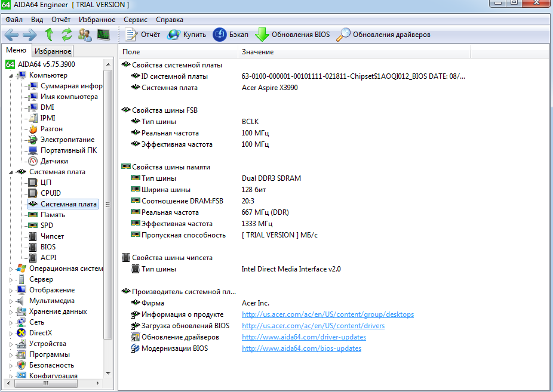Viewport: 553px width, 392px height.
Task: Click the Поле column header
Action: point(179,52)
